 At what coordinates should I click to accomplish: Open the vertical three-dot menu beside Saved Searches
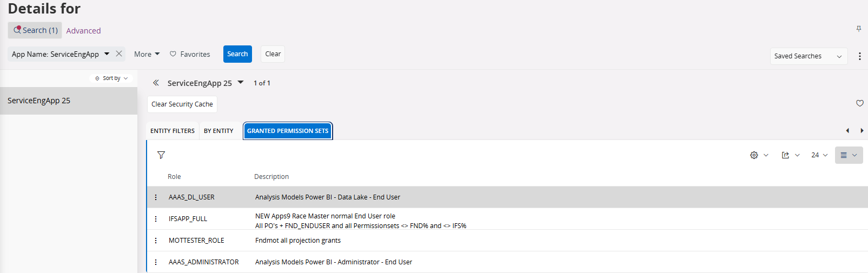pos(860,56)
